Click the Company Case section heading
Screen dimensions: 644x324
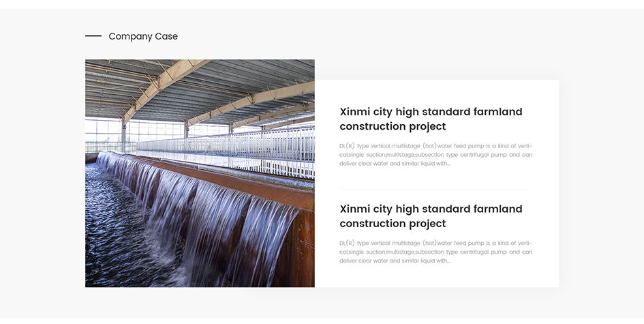(143, 36)
